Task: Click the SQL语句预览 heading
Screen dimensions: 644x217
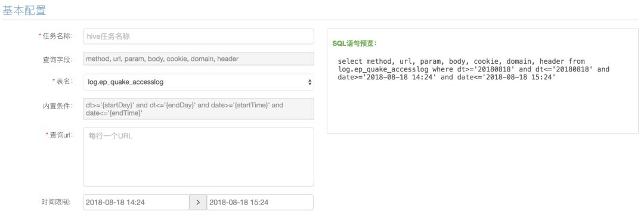Action: pos(354,44)
